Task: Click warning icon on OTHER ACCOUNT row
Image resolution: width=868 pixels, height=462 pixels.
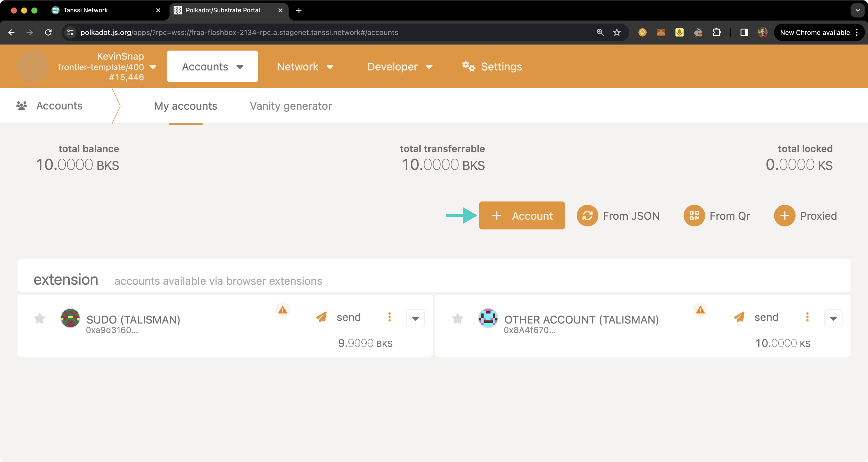Action: pyautogui.click(x=700, y=310)
